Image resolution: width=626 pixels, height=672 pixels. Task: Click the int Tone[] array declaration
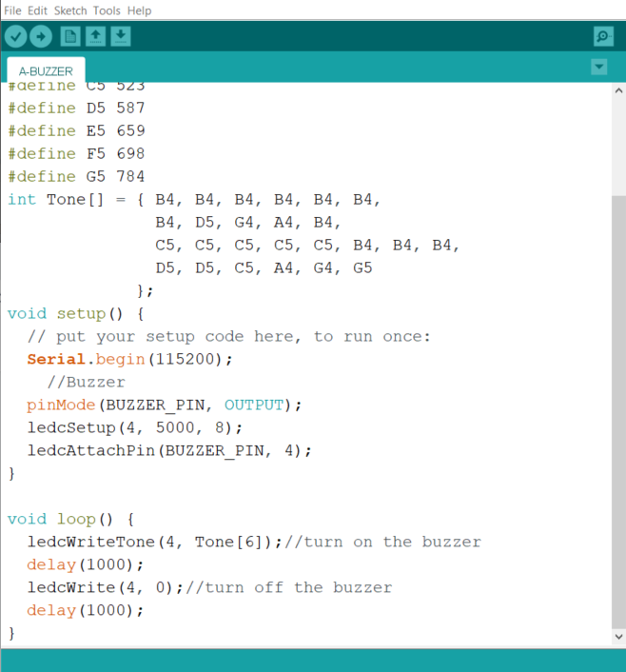click(x=67, y=199)
